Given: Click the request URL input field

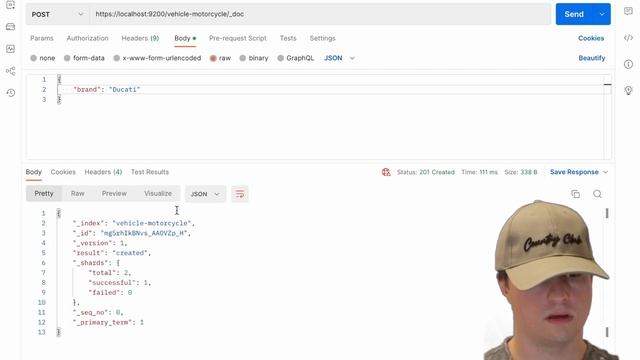Looking at the screenshot, I should point(321,14).
